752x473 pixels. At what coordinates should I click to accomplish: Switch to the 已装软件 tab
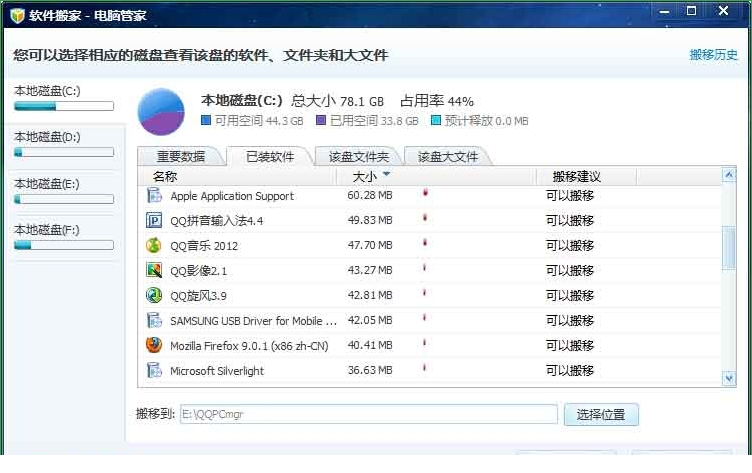point(270,156)
